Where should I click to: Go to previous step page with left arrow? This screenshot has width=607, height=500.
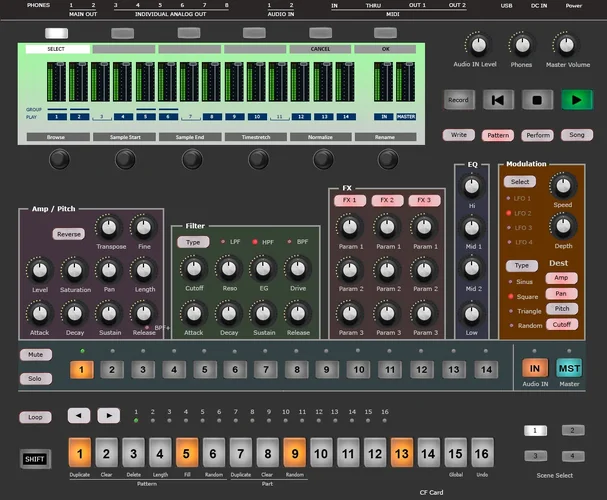point(79,416)
